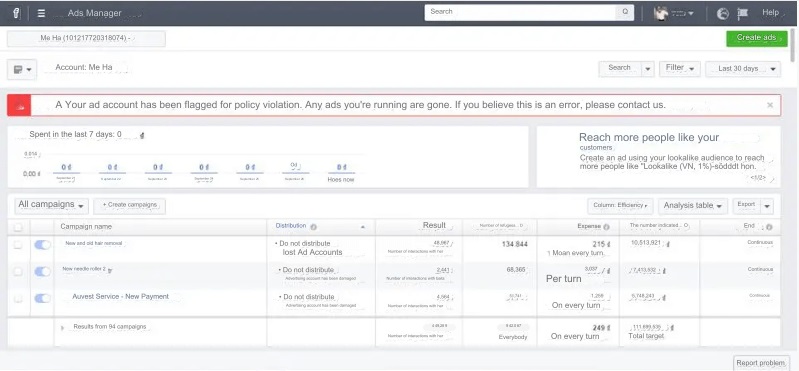Click Reach more people like your heading
This screenshot has width=799, height=371.
pyautogui.click(x=649, y=138)
